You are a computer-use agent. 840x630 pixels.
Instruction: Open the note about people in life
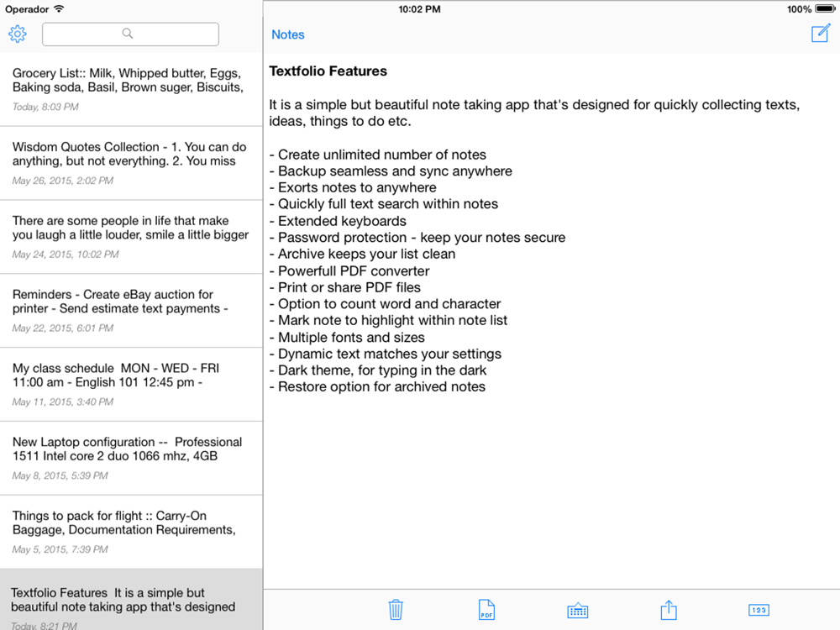[x=131, y=238]
